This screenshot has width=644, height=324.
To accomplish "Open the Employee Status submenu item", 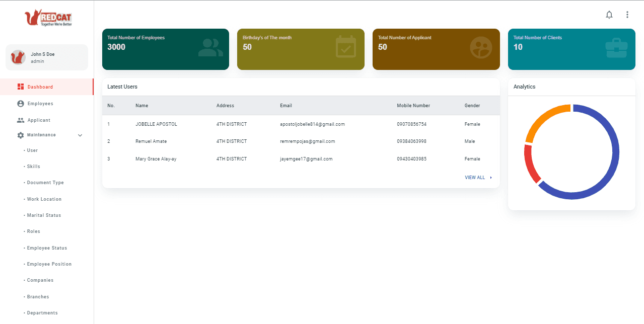I will pyautogui.click(x=47, y=248).
